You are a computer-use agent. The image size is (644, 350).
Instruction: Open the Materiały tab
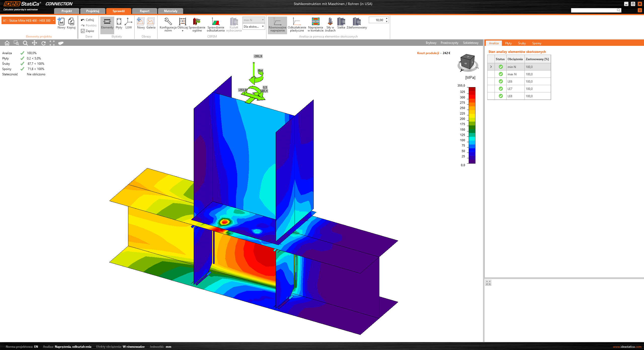pos(171,11)
